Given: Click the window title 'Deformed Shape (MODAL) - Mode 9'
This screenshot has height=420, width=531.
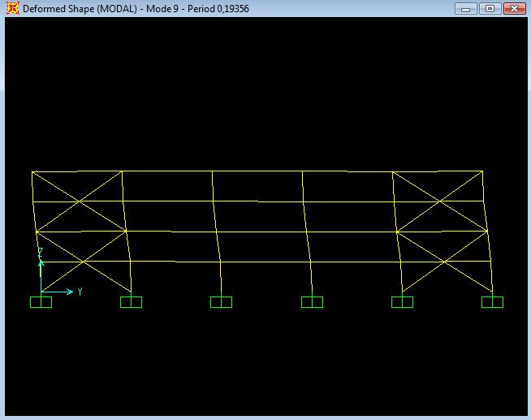Looking at the screenshot, I should [x=100, y=9].
